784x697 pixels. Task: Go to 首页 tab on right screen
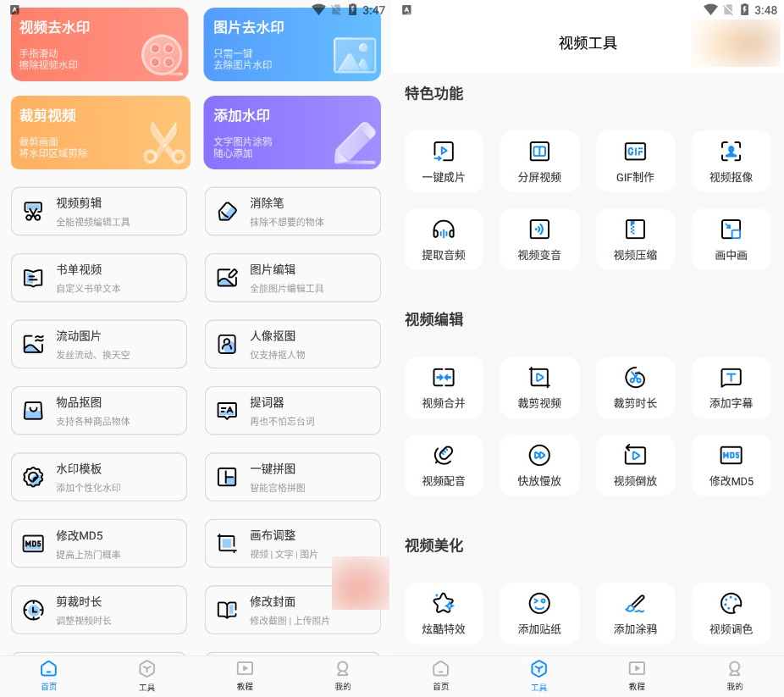click(440, 676)
